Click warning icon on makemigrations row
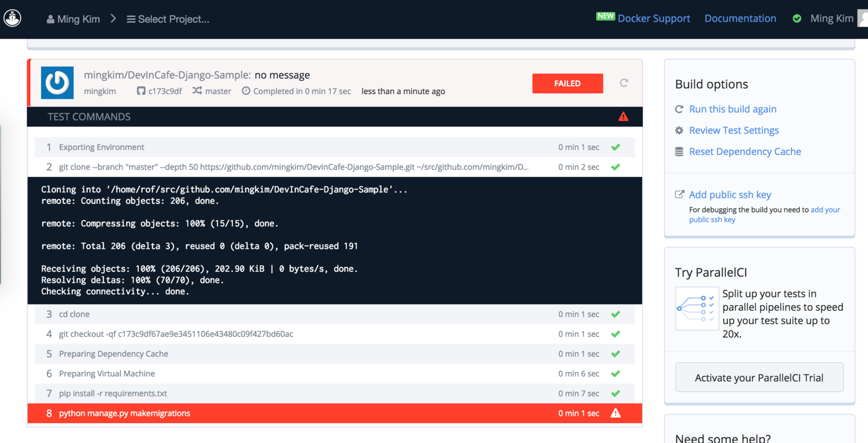 click(x=616, y=413)
